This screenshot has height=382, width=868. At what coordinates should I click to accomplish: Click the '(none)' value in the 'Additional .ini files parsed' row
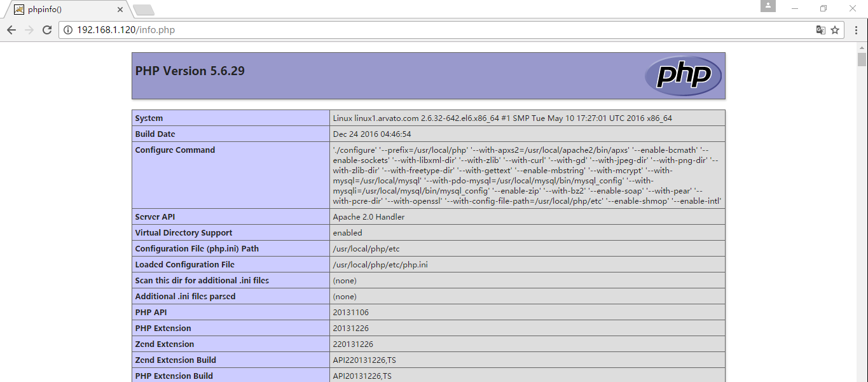point(345,297)
